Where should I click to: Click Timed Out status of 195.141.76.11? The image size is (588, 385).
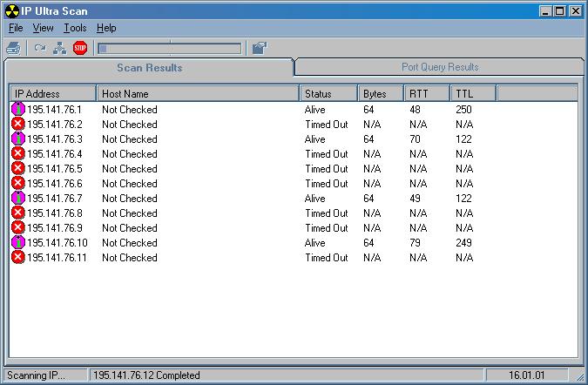[327, 258]
